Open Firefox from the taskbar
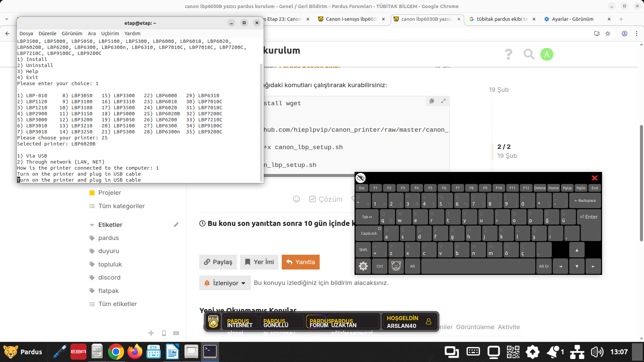 135,352
